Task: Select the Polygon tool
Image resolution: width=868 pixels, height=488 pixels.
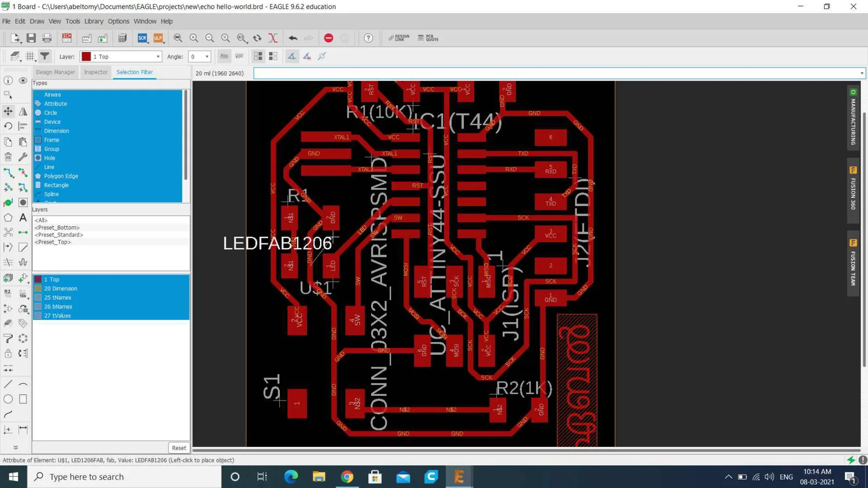Action: [8, 217]
